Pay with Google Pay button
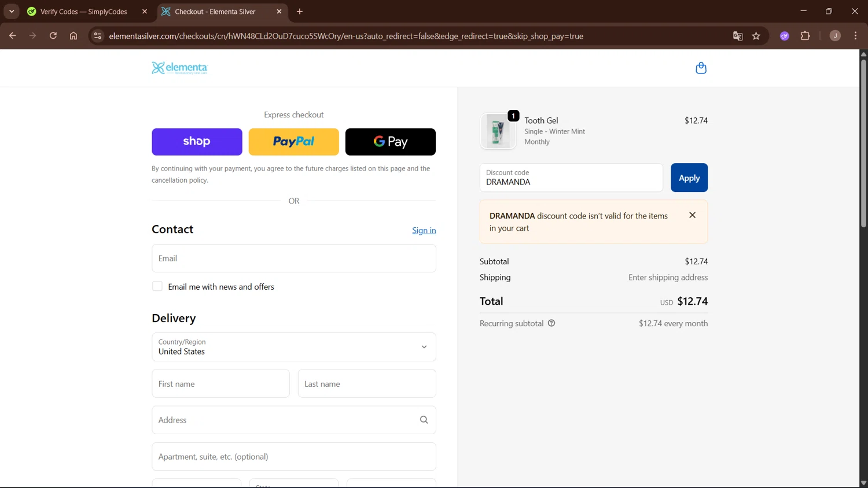 tap(391, 142)
